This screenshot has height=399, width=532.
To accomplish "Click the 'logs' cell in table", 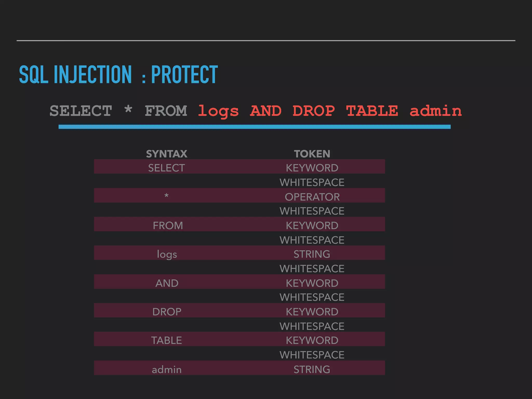I will coord(167,254).
